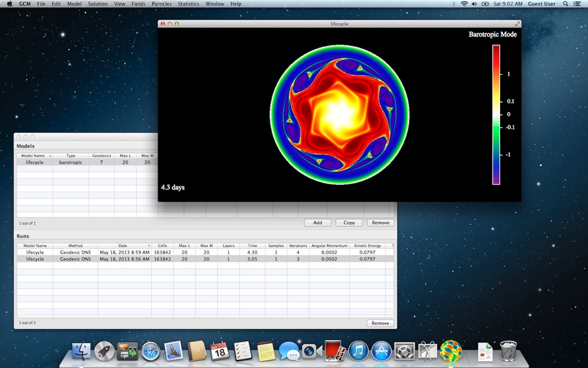Open the Window menu

215,4
